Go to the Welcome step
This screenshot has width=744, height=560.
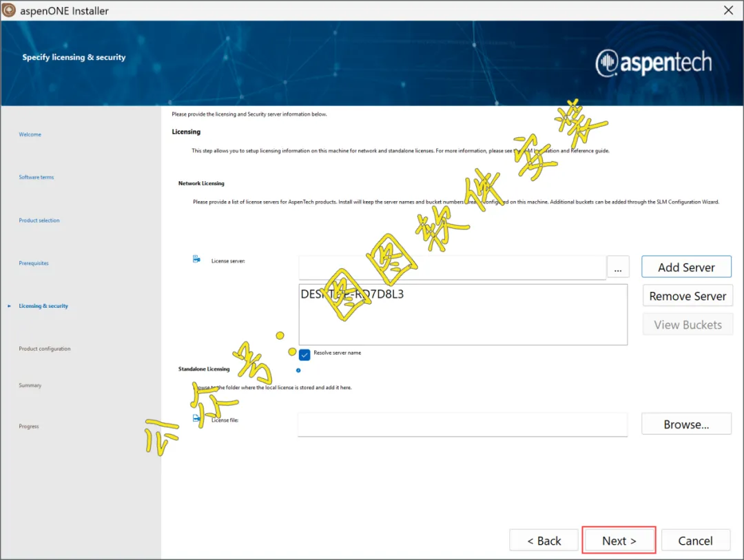pyautogui.click(x=30, y=134)
